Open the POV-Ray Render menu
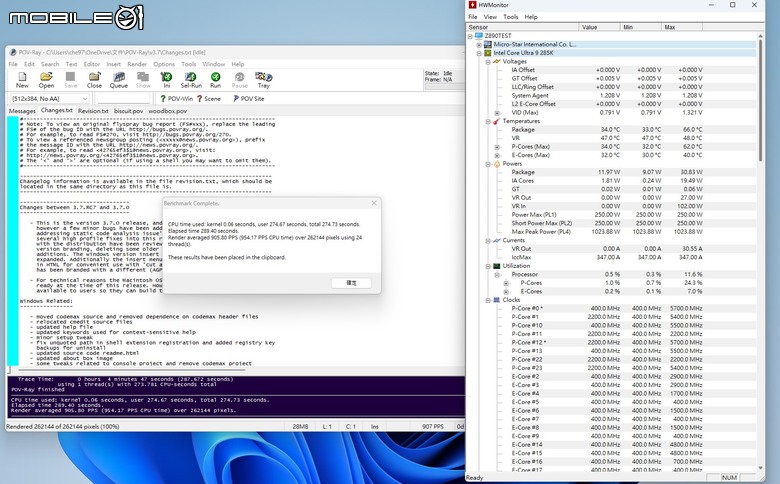This screenshot has height=484, width=780. point(137,64)
